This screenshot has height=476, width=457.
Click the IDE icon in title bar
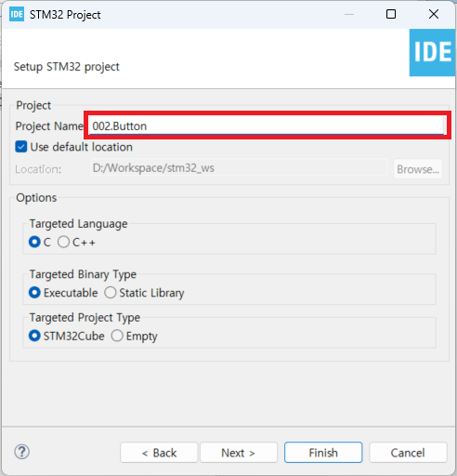point(17,14)
